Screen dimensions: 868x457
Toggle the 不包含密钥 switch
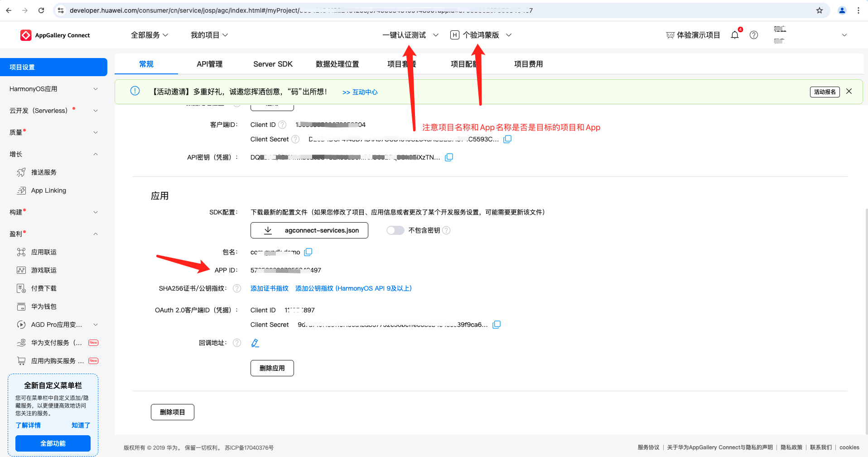[395, 230]
